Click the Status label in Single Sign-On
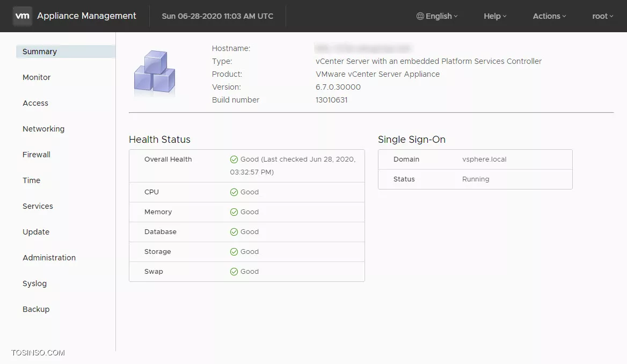Image resolution: width=627 pixels, height=364 pixels. [404, 179]
